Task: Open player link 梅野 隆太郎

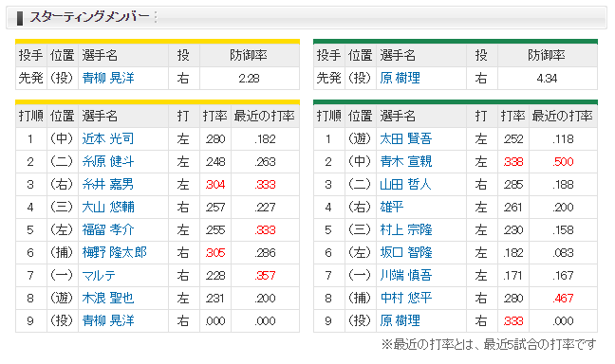Action: tap(114, 252)
